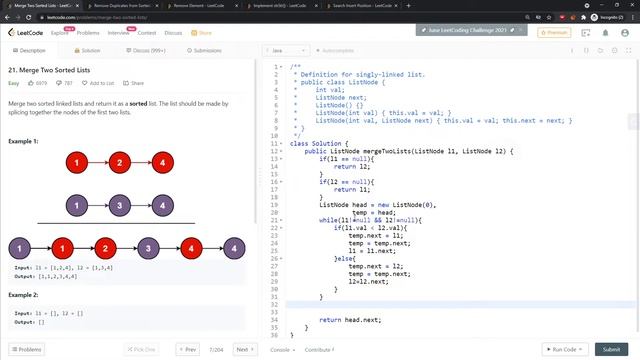Open the Interview nav item
Viewport: 640px width, 360px height.
pyautogui.click(x=118, y=33)
